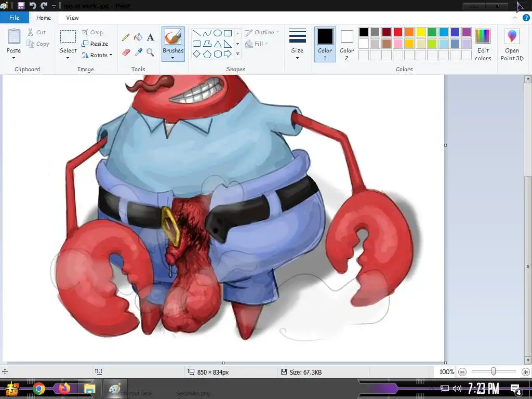Click the Save icon in title bar
The width and height of the screenshot is (532, 399).
(21, 5)
